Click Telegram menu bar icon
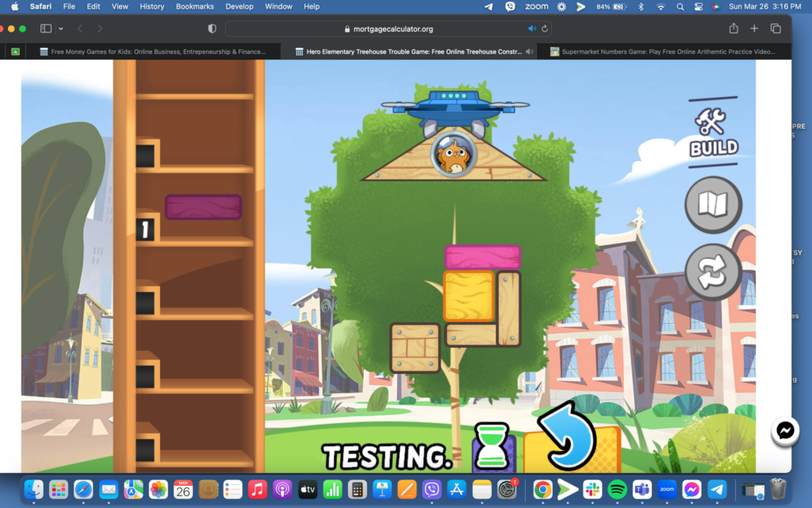 coord(488,6)
